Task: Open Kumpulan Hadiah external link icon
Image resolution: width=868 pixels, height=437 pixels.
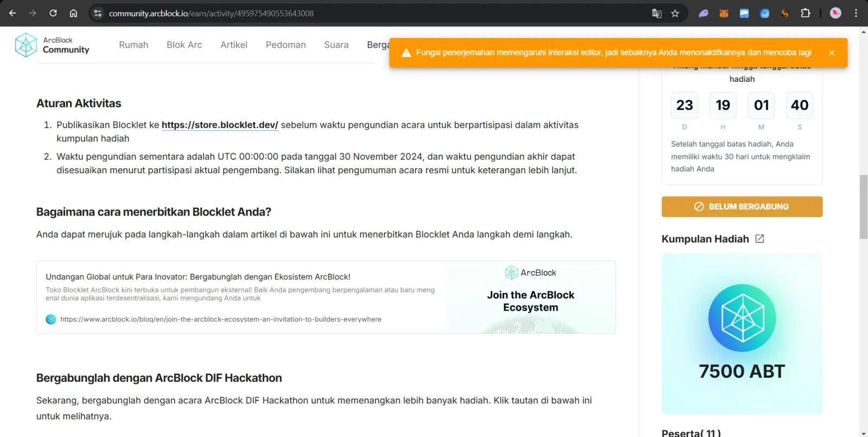Action: (759, 239)
